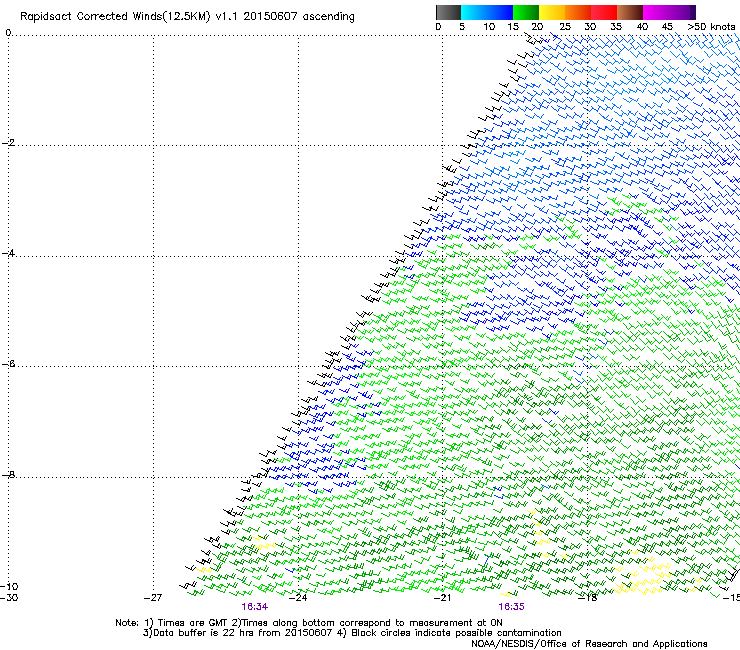740x650 pixels.
Task: Click the green 15-20 knots legend swatch
Action: click(x=526, y=12)
